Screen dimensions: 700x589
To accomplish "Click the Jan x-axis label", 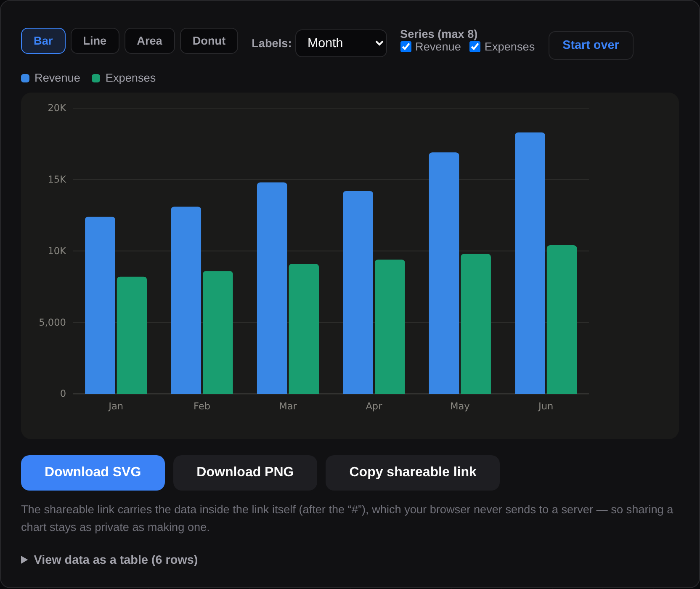I will click(116, 406).
